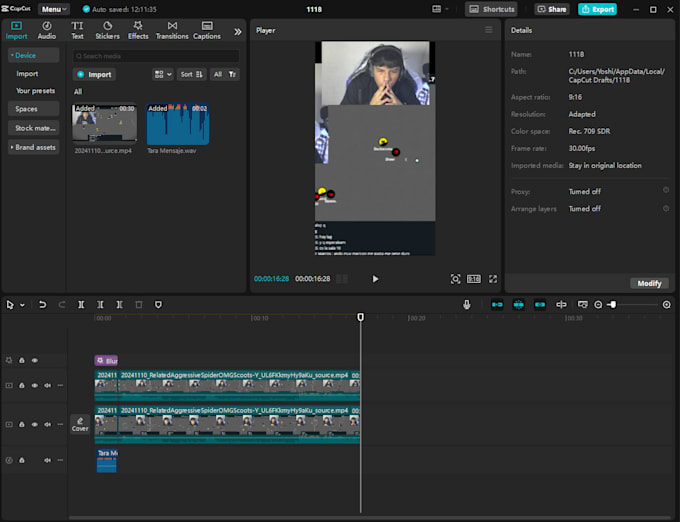The width and height of the screenshot is (680, 522).
Task: Hide the upper video track
Action: tap(35, 385)
